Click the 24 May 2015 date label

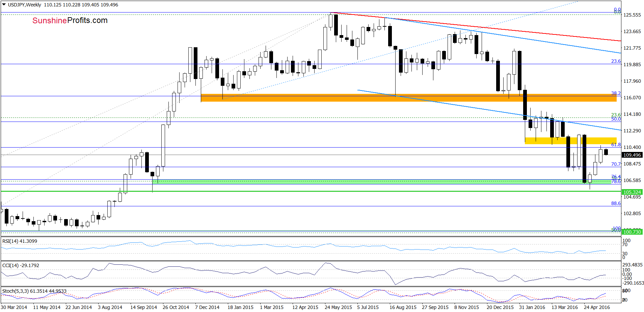click(338, 307)
